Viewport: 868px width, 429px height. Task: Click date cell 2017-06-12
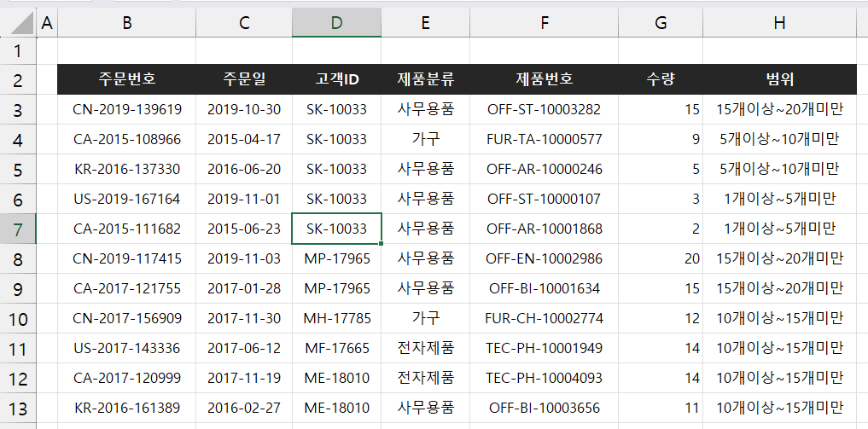(244, 348)
